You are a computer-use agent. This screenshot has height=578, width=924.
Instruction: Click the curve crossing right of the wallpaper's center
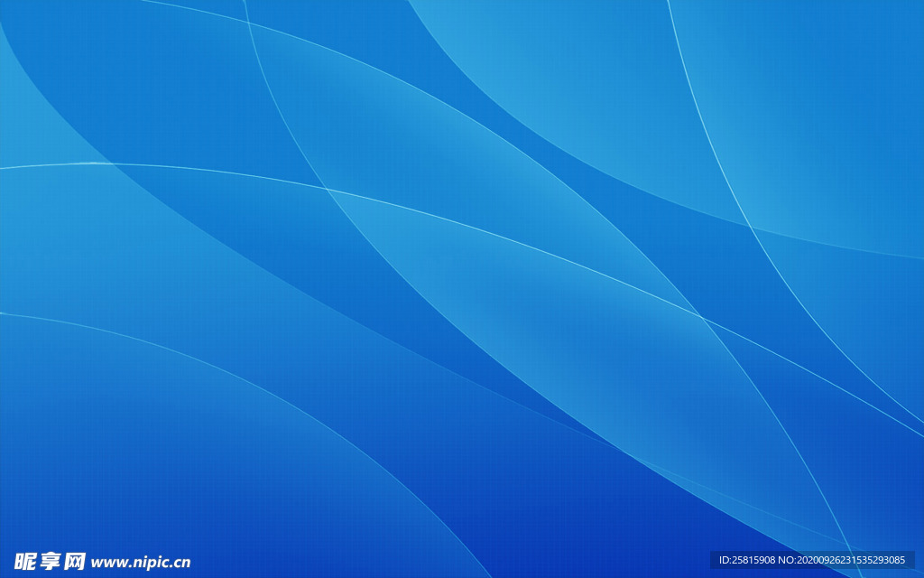[699, 315]
